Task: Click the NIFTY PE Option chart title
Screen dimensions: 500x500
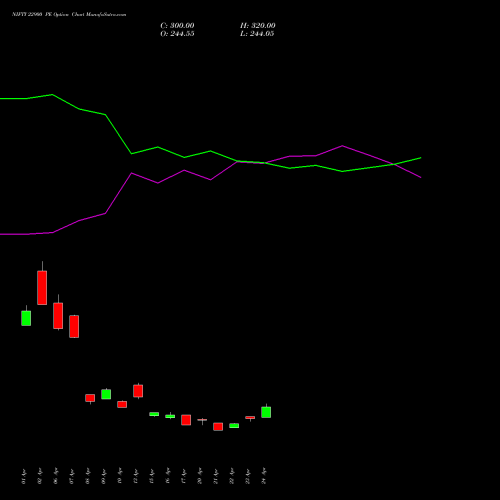Action: tap(69, 15)
